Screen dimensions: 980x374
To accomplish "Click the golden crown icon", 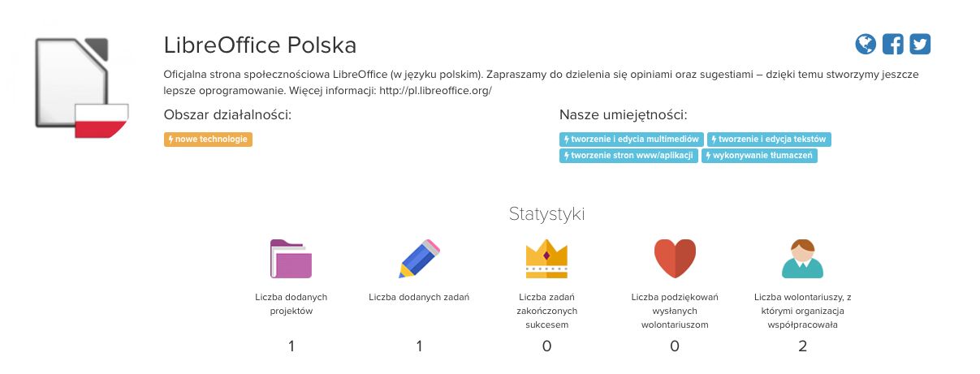I will coord(546,259).
